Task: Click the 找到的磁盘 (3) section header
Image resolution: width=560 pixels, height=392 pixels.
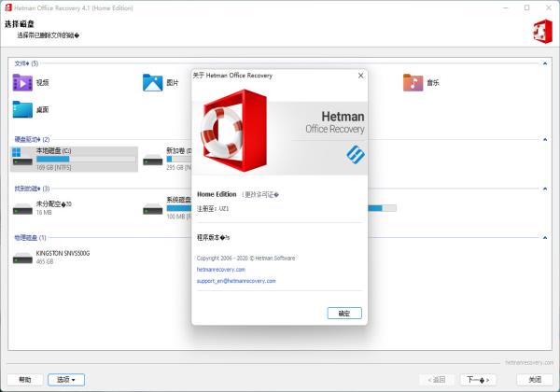Action: point(32,189)
